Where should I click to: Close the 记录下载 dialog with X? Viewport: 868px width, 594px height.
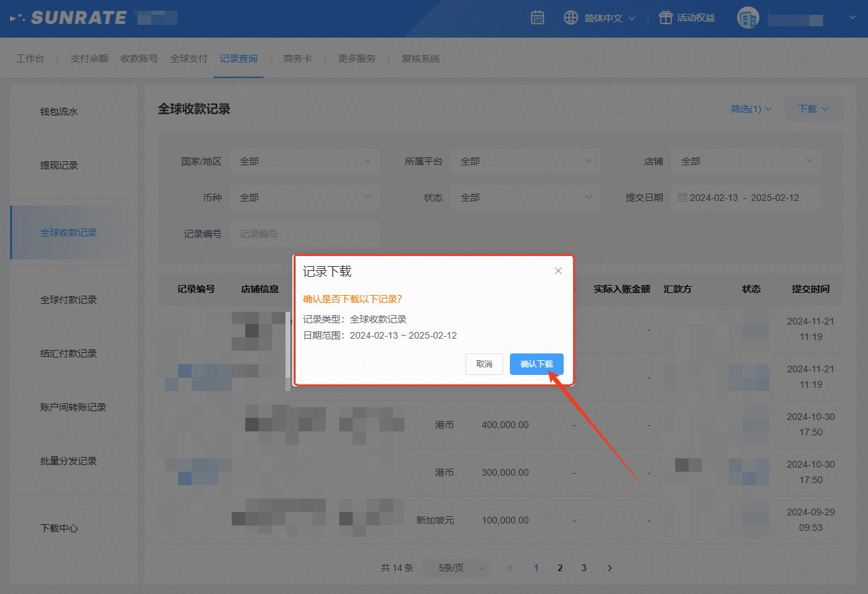click(x=558, y=271)
